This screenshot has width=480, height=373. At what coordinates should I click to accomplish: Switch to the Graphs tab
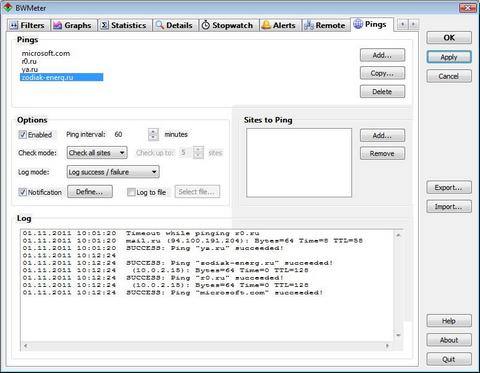pyautogui.click(x=73, y=25)
